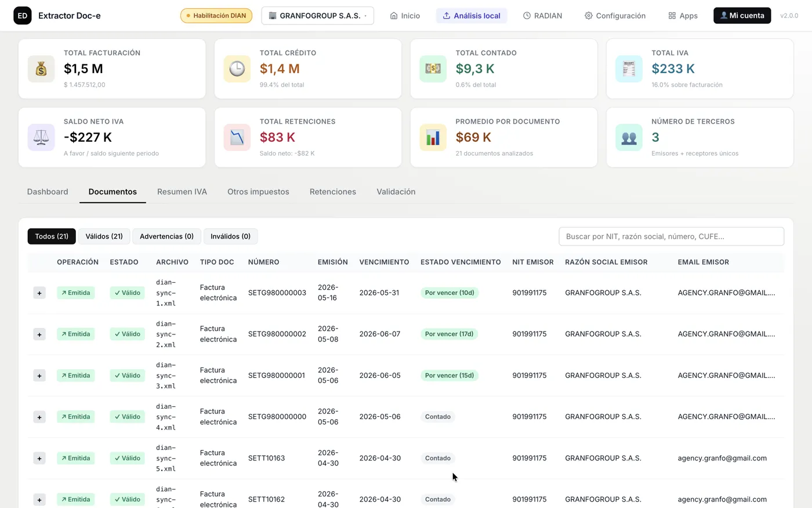This screenshot has height=508, width=812.
Task: Expand the row for SETG980000001
Action: point(39,376)
